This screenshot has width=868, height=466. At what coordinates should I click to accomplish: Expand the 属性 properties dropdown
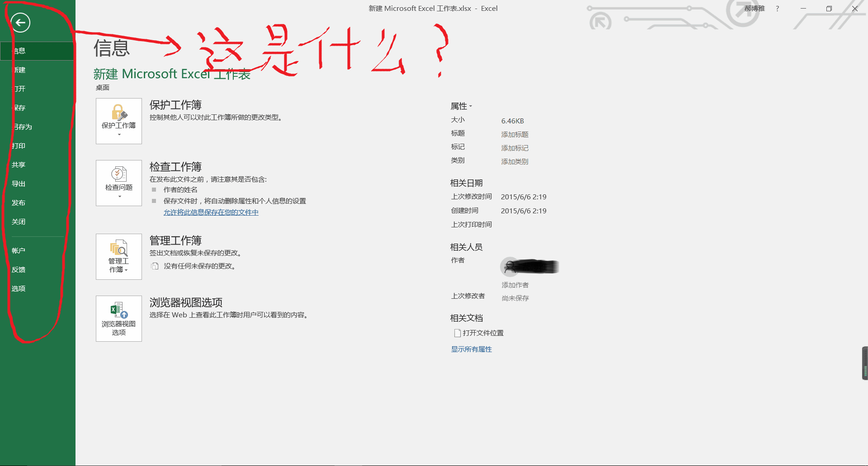(x=461, y=106)
